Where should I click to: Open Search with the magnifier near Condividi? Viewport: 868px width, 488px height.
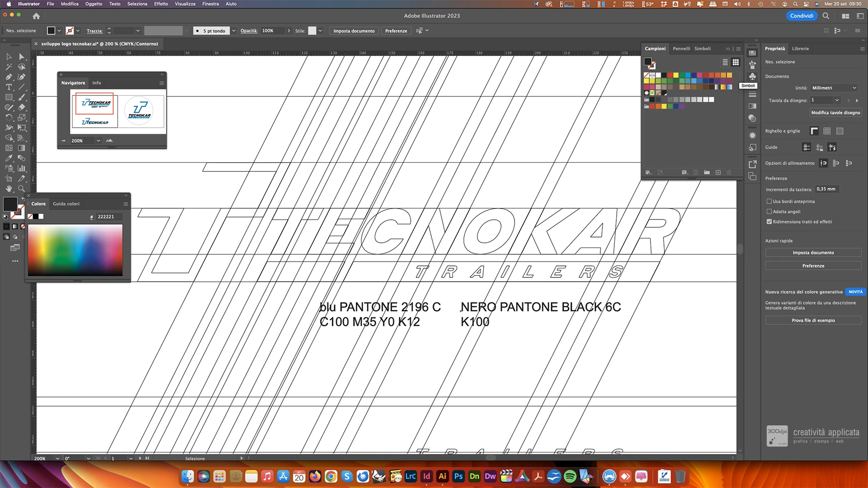[x=826, y=16]
